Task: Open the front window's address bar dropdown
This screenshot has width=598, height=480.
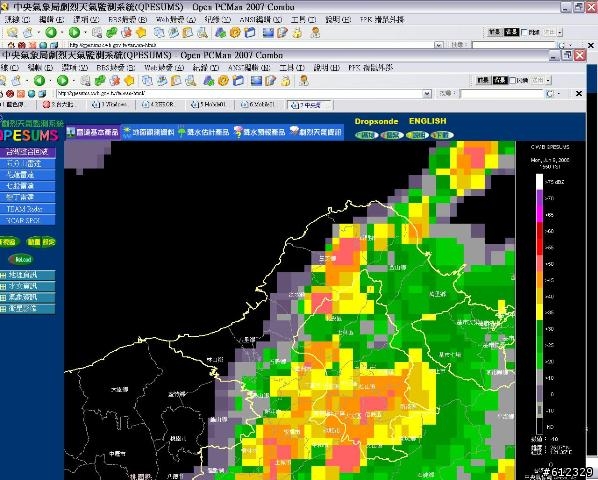Action: [x=427, y=93]
